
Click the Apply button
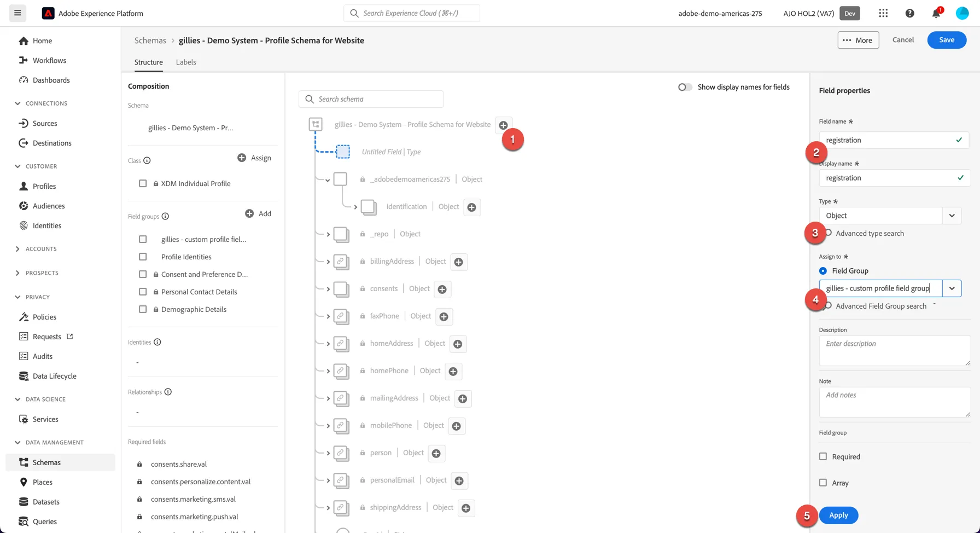(838, 515)
